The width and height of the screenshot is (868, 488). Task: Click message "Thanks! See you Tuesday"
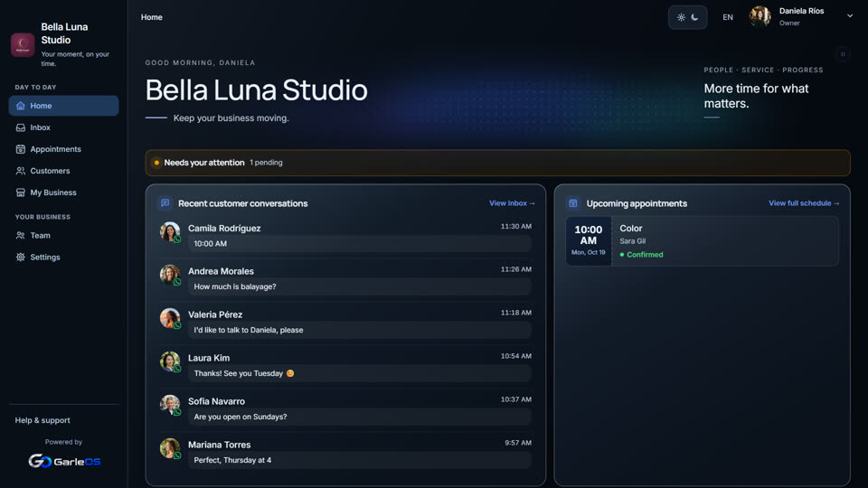pos(244,373)
